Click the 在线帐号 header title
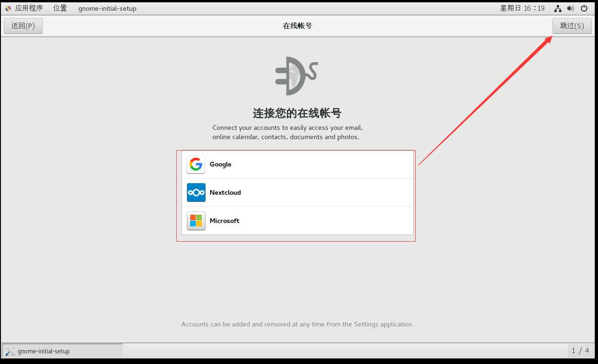Viewport: 598px width, 364px height. click(x=297, y=26)
